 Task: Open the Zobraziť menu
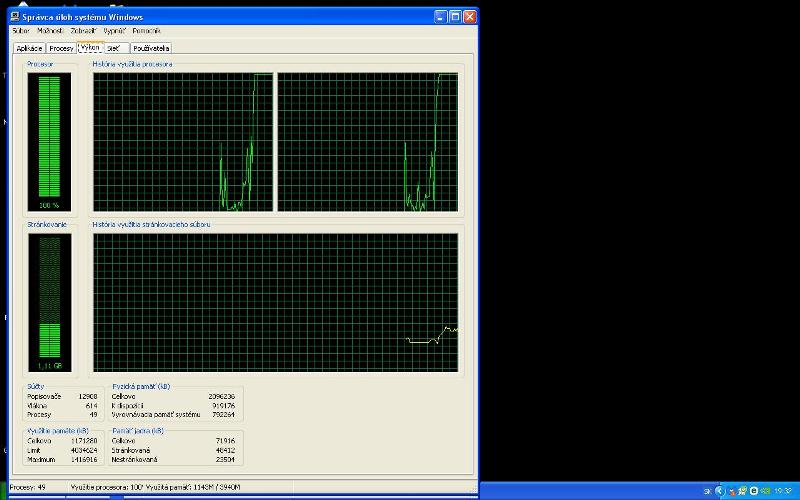pos(83,31)
